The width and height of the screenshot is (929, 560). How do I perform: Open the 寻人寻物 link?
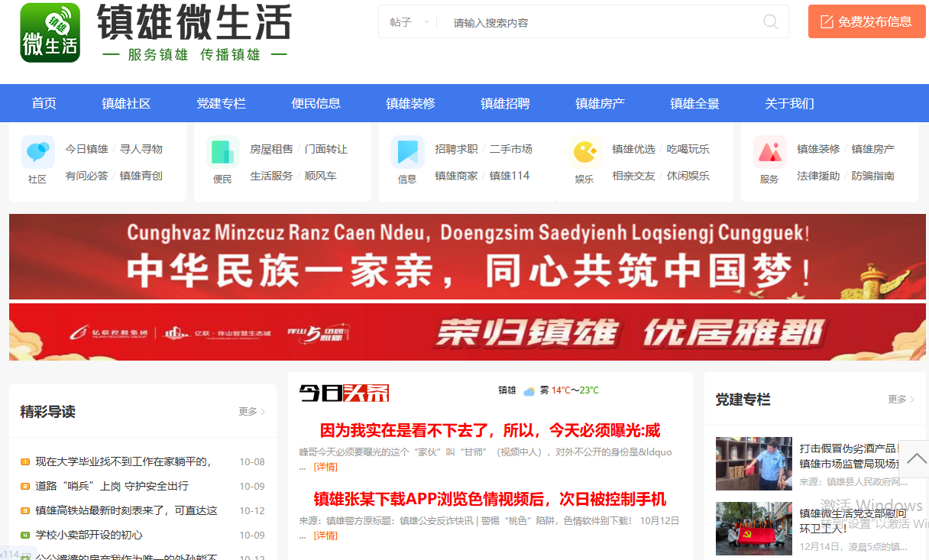(141, 149)
